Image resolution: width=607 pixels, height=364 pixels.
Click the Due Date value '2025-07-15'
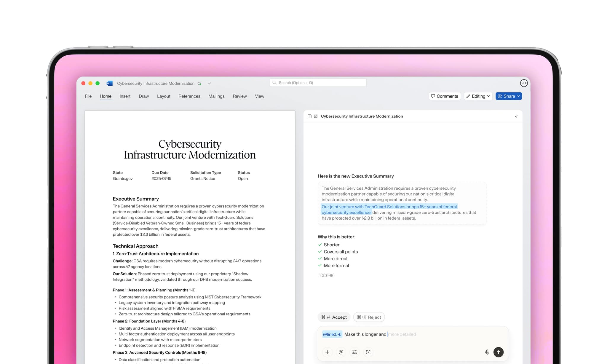[x=161, y=179]
